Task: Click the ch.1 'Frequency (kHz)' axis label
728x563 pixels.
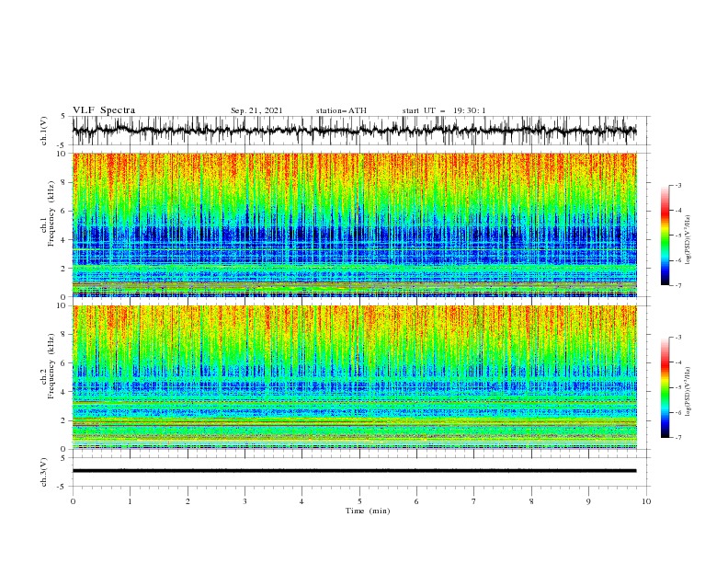Action: 51,213
